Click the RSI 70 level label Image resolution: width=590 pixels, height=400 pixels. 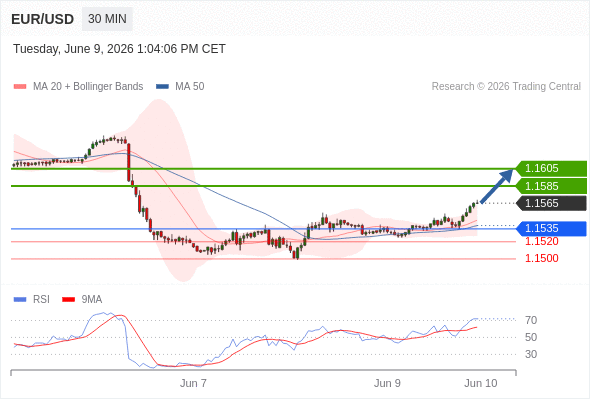(x=531, y=321)
